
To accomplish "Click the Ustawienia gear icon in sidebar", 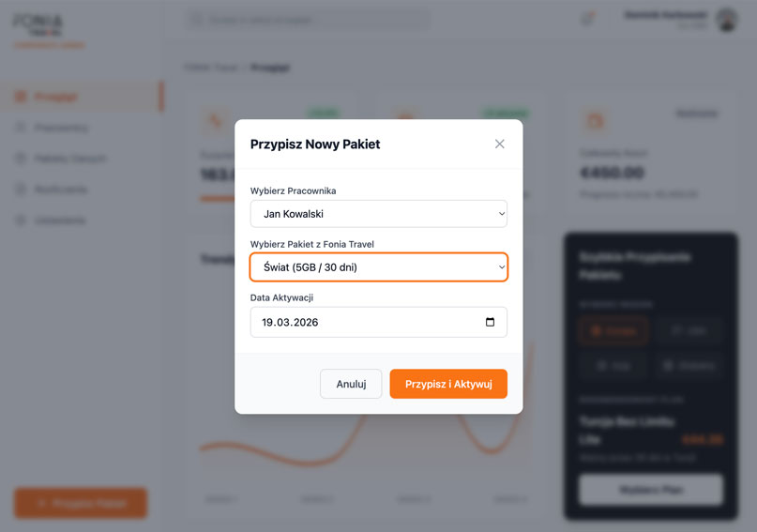I will click(x=21, y=220).
